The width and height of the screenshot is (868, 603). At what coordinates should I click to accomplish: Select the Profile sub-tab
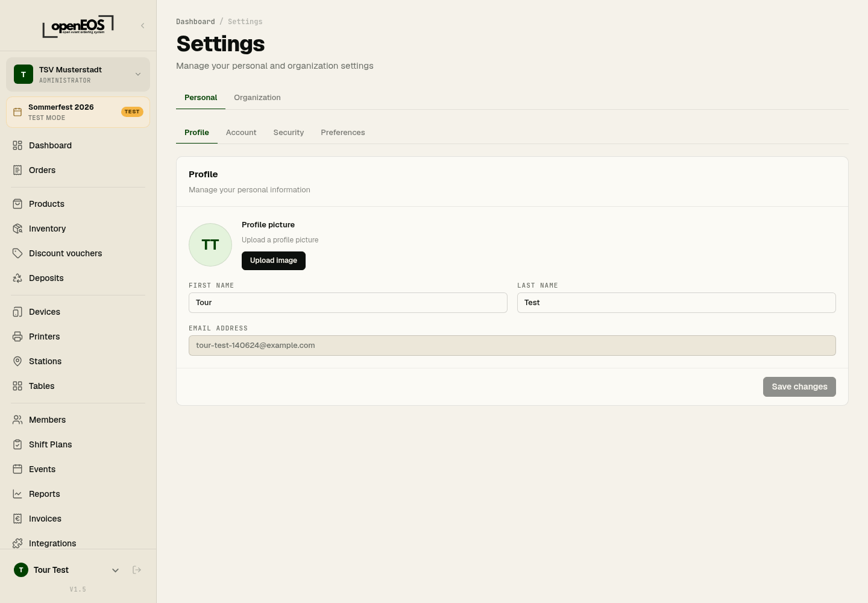(197, 133)
